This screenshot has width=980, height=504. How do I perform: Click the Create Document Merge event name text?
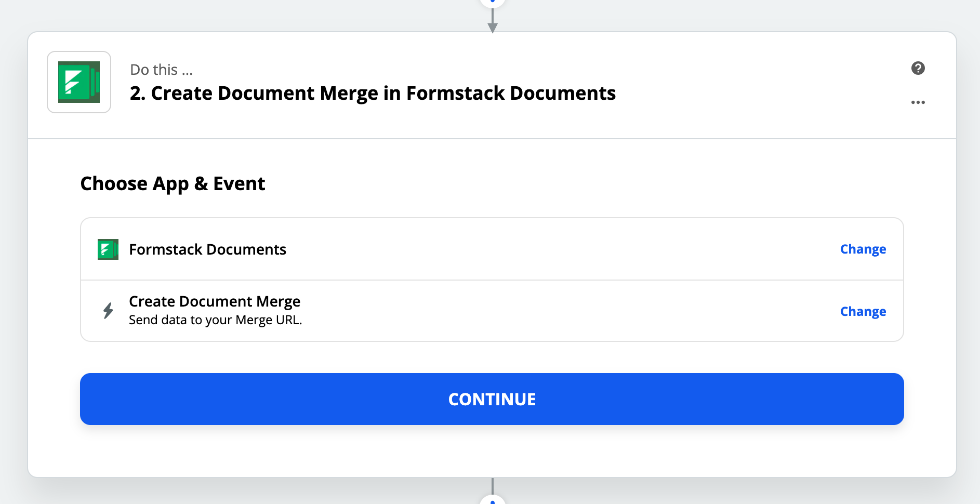(x=214, y=301)
